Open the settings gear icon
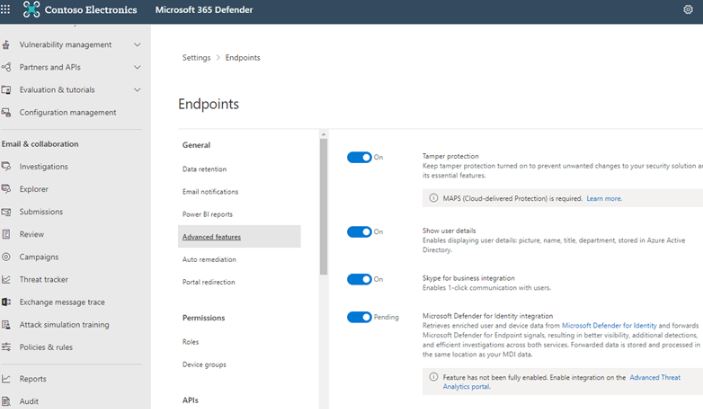703x409 pixels. 688,9
